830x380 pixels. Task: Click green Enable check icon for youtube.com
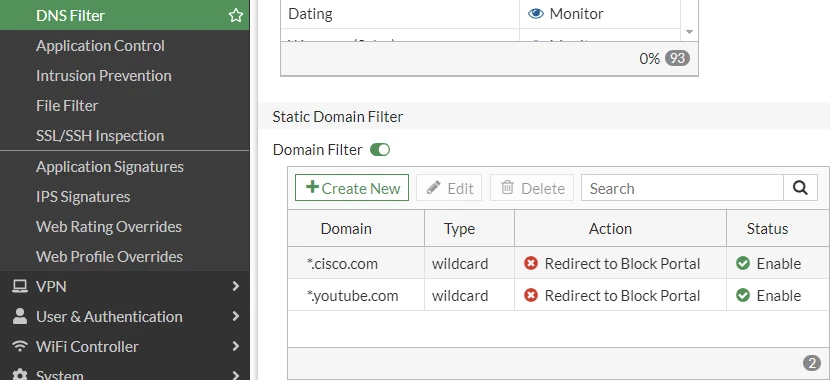(743, 295)
